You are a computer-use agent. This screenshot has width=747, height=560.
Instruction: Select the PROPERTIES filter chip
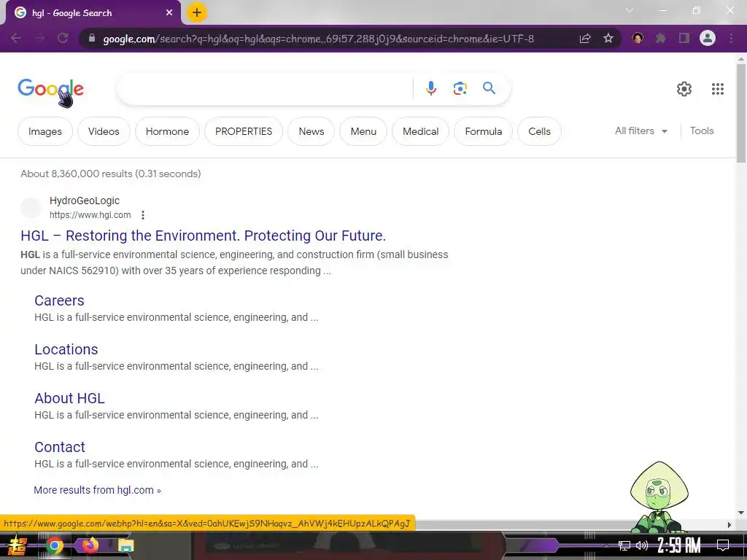coord(244,131)
